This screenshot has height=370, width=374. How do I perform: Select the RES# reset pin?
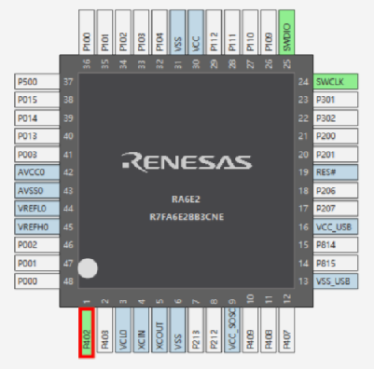(x=335, y=172)
